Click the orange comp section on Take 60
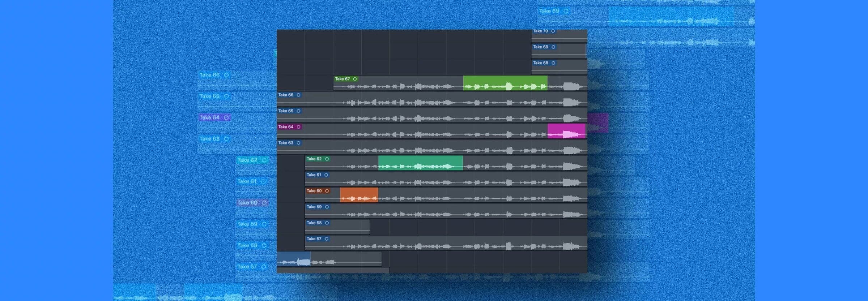This screenshot has width=868, height=301. pyautogui.click(x=359, y=195)
